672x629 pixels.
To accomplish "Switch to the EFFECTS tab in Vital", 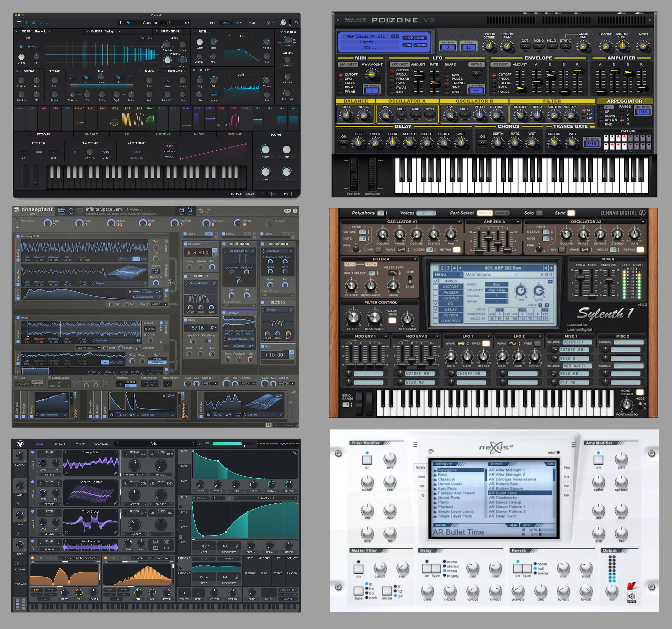I will [60, 444].
